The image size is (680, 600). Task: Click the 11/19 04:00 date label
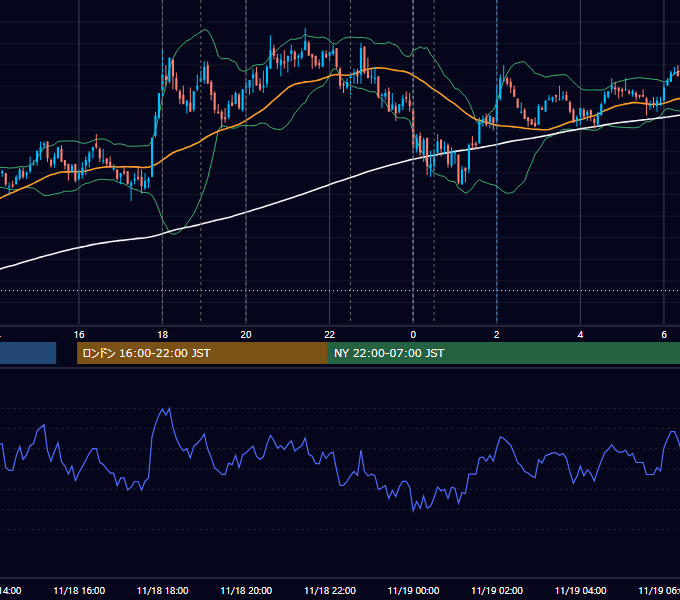coord(581,590)
